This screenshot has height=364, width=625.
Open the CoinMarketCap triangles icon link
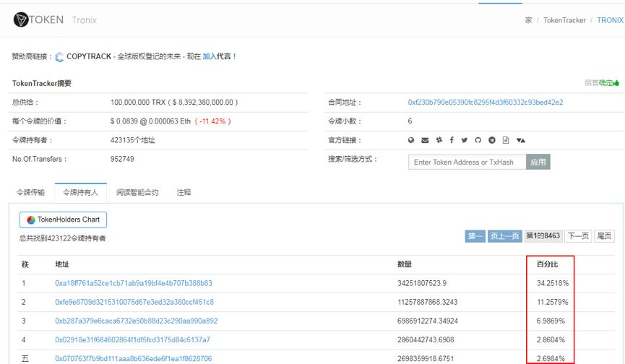tap(520, 140)
